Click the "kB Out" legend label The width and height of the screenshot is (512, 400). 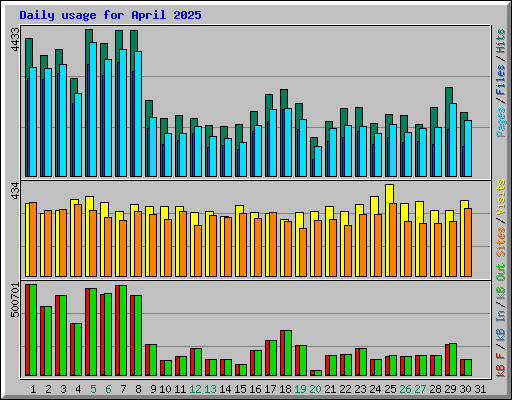click(501, 281)
